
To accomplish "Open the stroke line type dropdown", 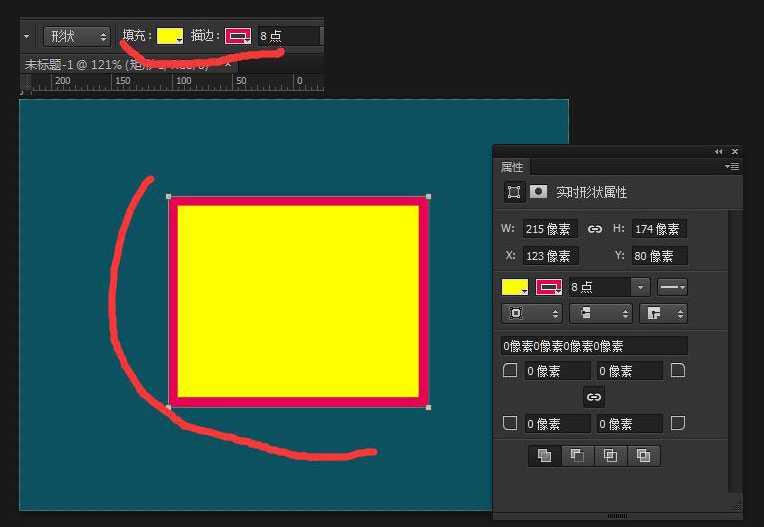I will 672,287.
